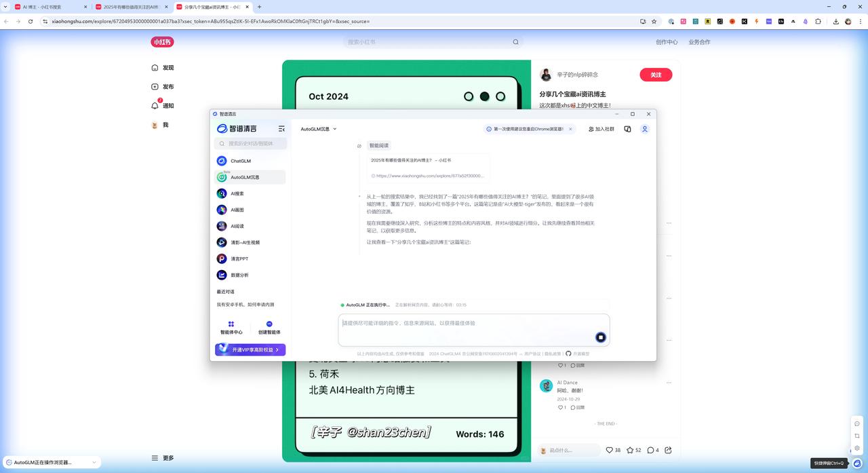Open the more options on AI Dance's comment

pos(669,383)
